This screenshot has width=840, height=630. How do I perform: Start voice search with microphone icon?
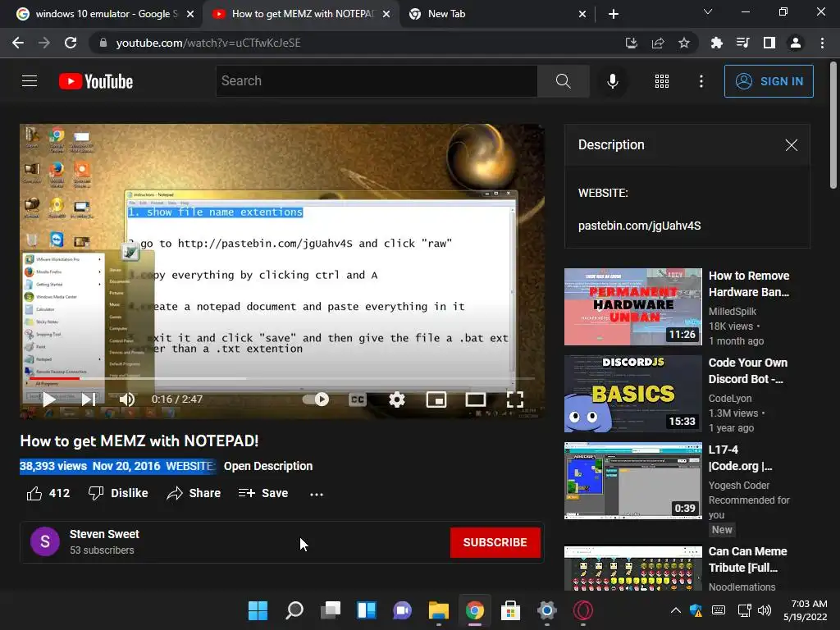(x=612, y=81)
